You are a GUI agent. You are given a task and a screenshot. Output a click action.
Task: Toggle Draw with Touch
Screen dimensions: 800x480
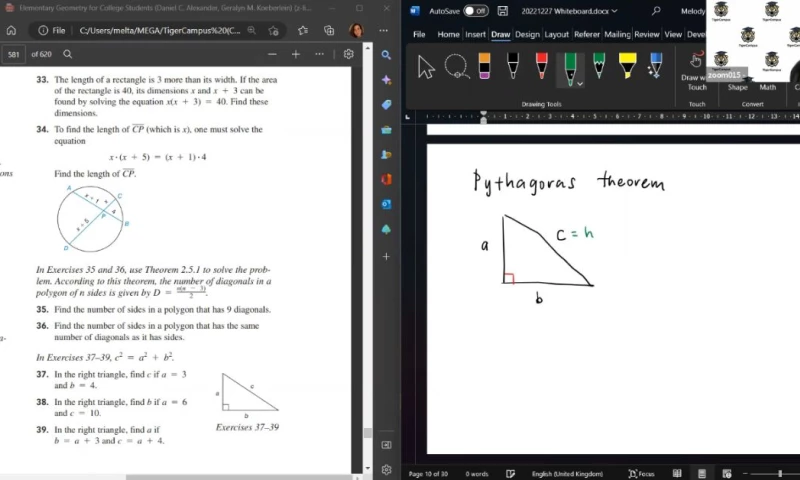(696, 71)
